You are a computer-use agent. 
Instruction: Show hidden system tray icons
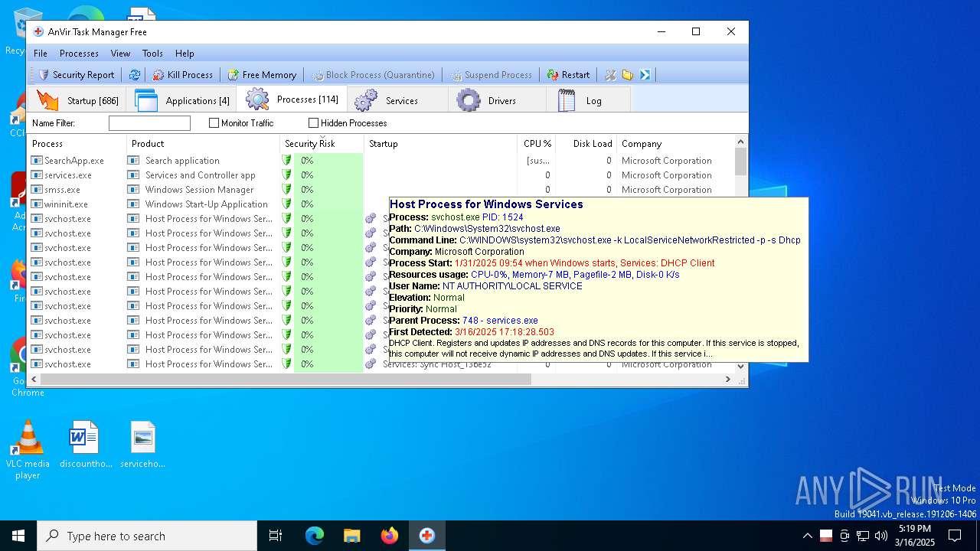pos(807,536)
